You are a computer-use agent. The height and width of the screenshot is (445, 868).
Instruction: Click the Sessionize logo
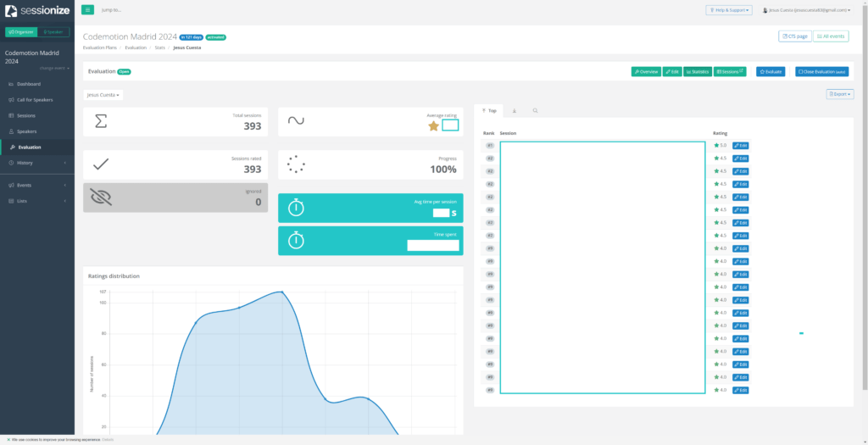click(x=37, y=10)
